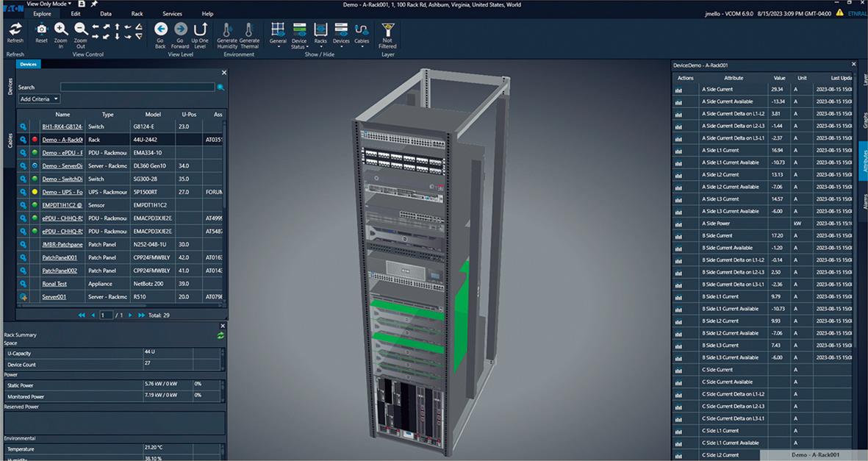This screenshot has height=461, width=868.
Task: Select the NetBotz 200 model cell
Action: coord(153,284)
